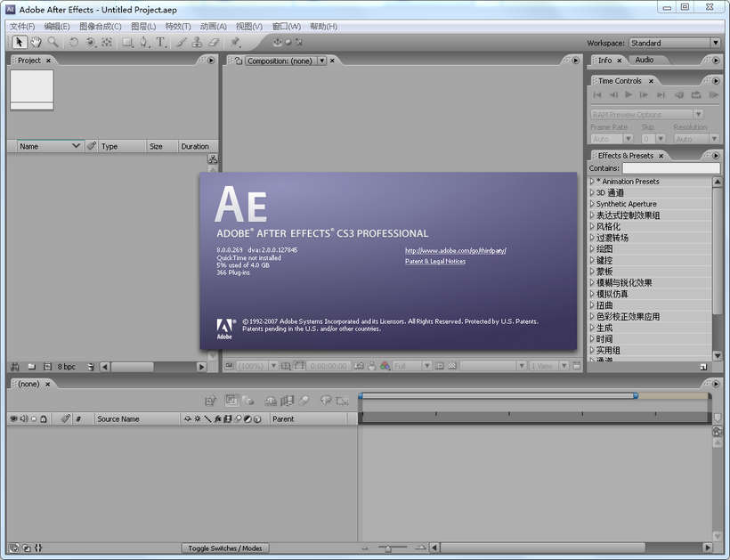Click the video eye column header in timeline

(13, 419)
